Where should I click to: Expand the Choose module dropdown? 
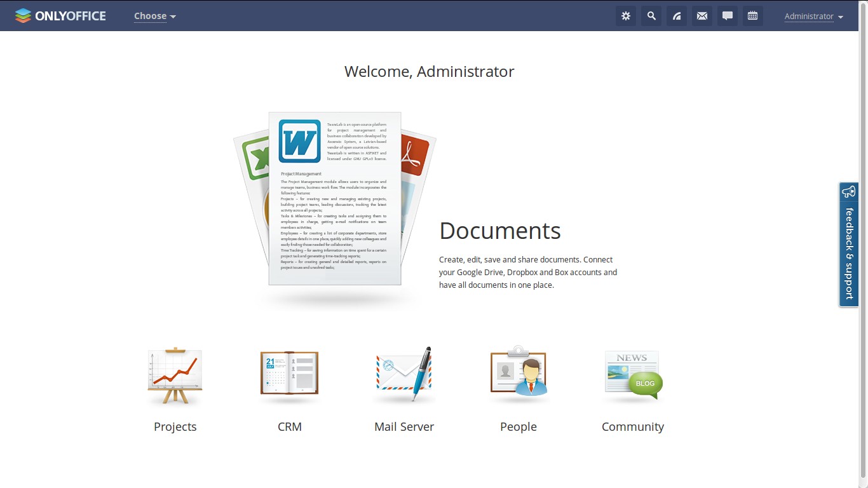pos(155,17)
